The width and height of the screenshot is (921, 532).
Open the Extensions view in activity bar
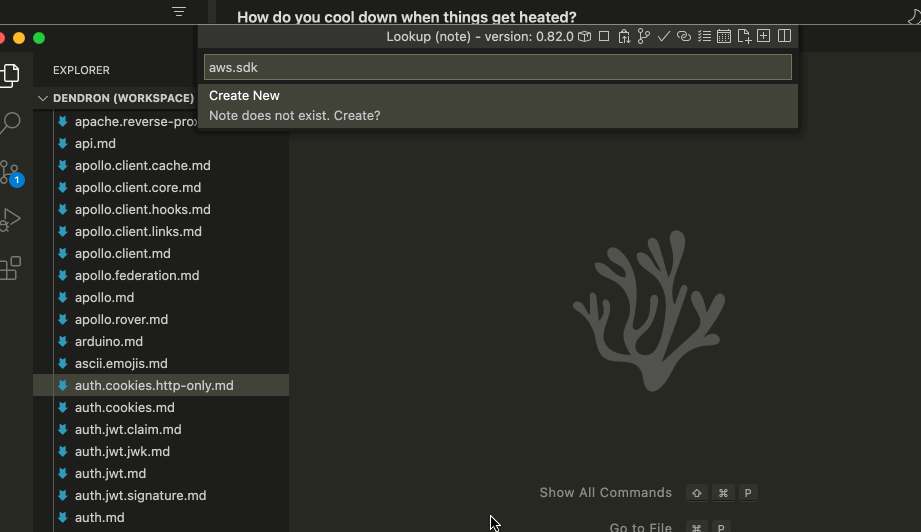pyautogui.click(x=10, y=268)
